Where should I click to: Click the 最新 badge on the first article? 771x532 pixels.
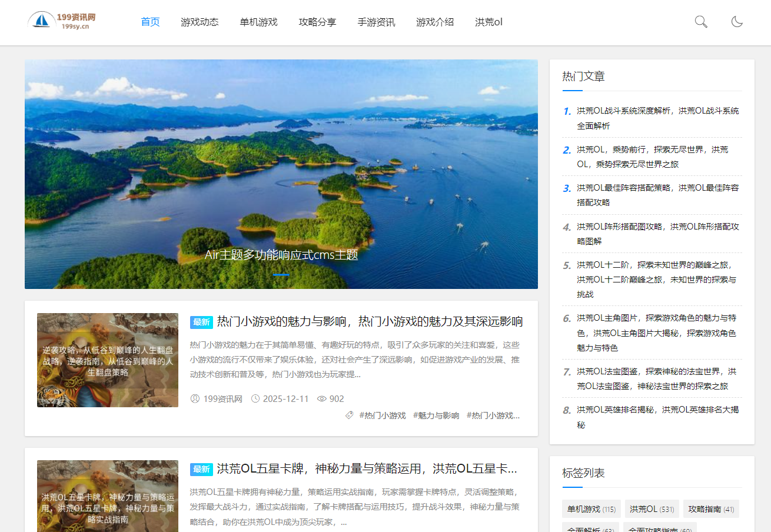(200, 322)
